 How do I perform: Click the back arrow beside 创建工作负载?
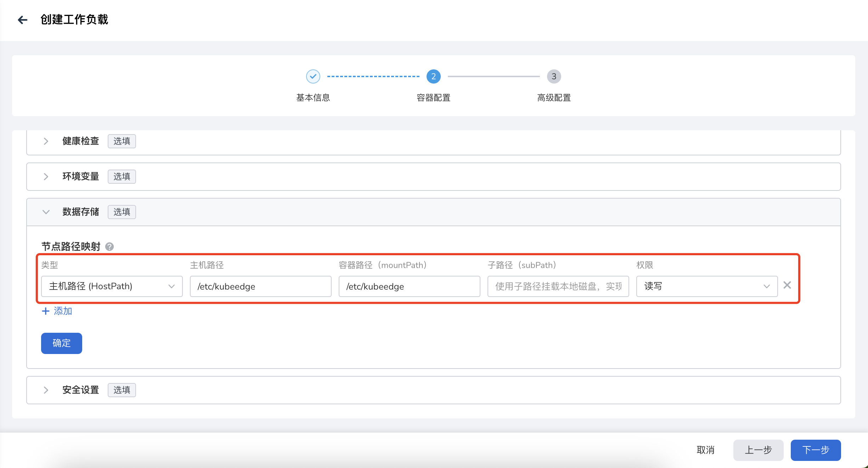click(x=23, y=19)
